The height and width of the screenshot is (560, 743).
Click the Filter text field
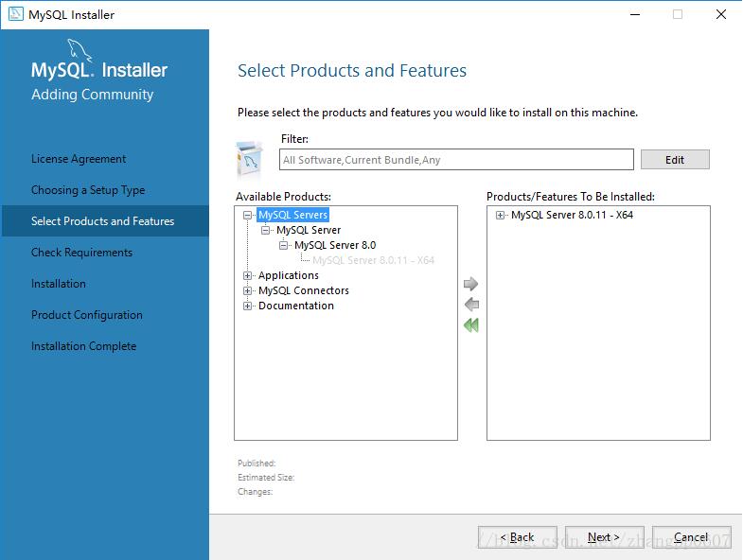pos(456,160)
